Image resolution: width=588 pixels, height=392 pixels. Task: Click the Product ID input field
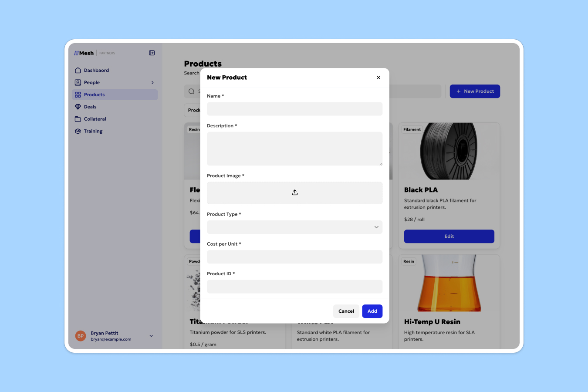tap(294, 287)
